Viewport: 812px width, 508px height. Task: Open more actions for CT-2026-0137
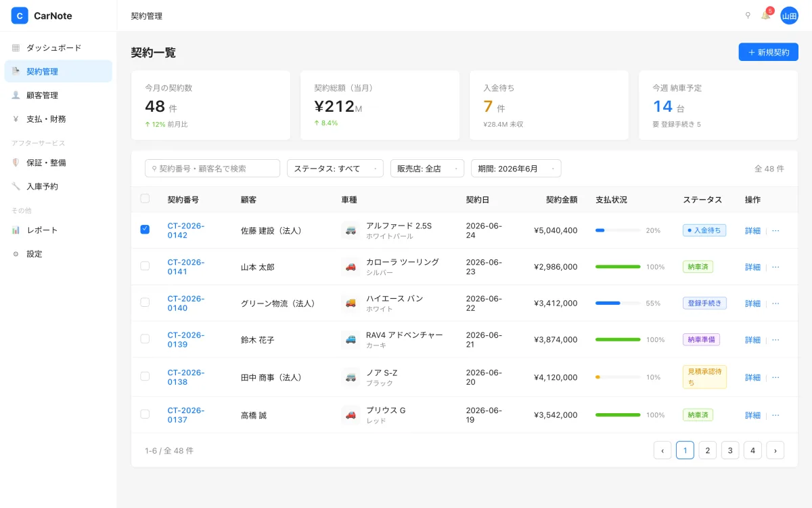[775, 415]
